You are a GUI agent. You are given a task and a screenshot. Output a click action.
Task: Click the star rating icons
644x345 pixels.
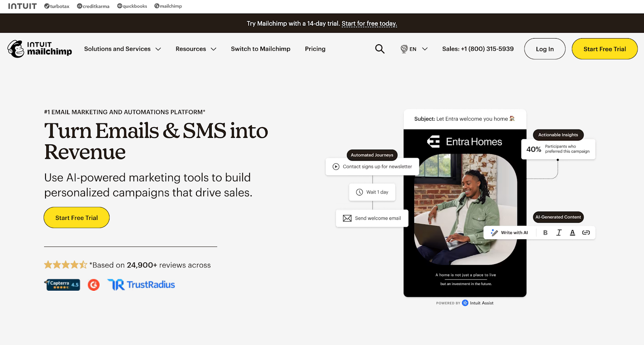coord(66,265)
